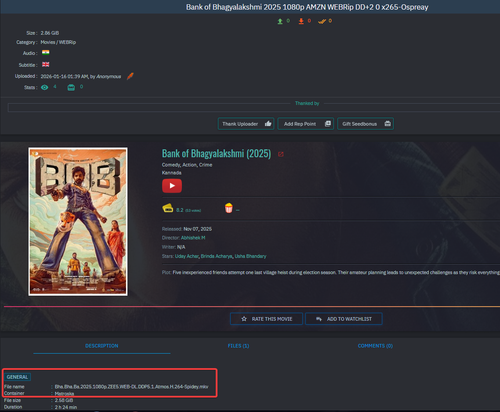Open the Bank of Bhagyalakshmi poster image
The image size is (500, 412).
tap(78, 222)
